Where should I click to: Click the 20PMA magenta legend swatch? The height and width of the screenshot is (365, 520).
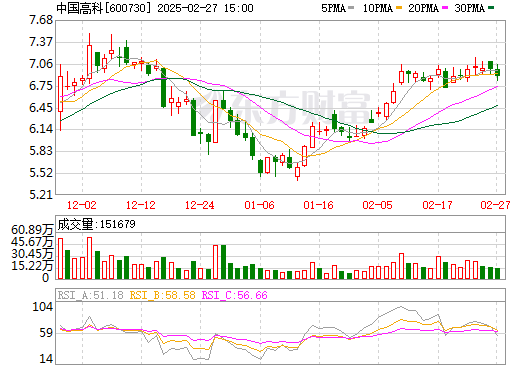tap(445, 7)
